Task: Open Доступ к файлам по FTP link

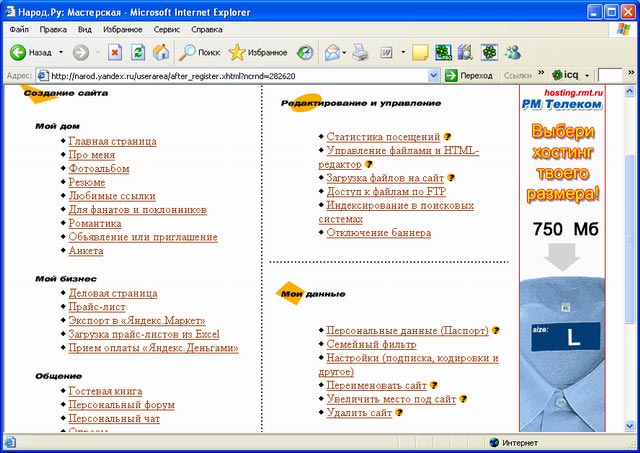Action: pyautogui.click(x=386, y=191)
